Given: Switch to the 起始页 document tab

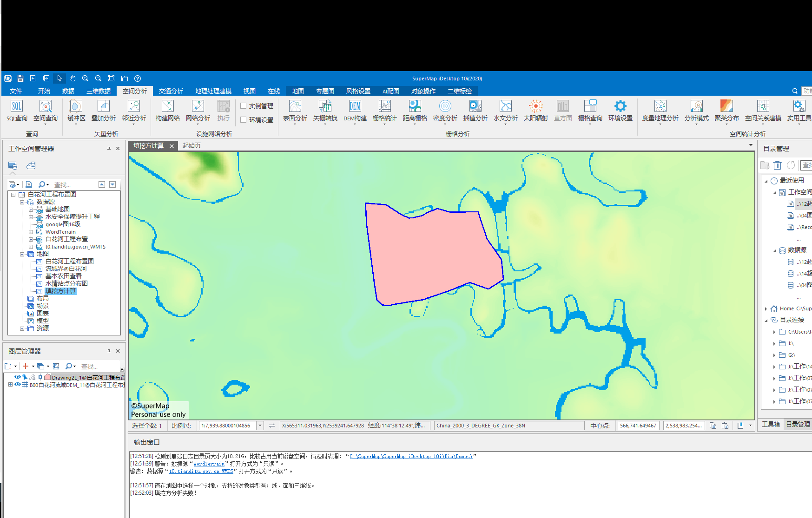Looking at the screenshot, I should pyautogui.click(x=191, y=145).
